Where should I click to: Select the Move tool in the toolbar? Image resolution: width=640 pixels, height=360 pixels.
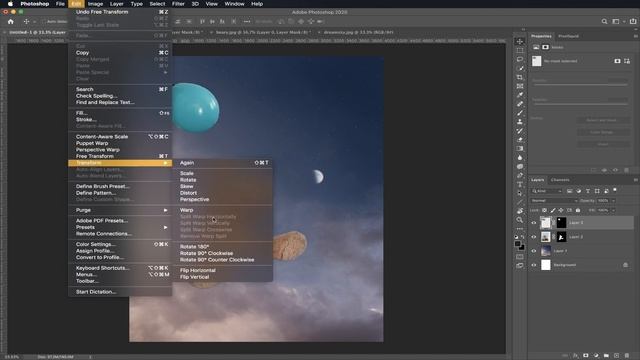pos(520,41)
